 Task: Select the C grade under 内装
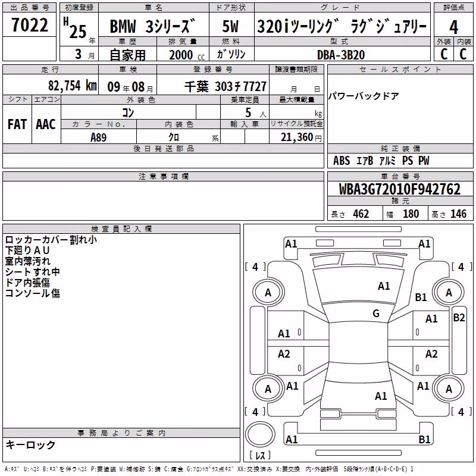pos(464,54)
